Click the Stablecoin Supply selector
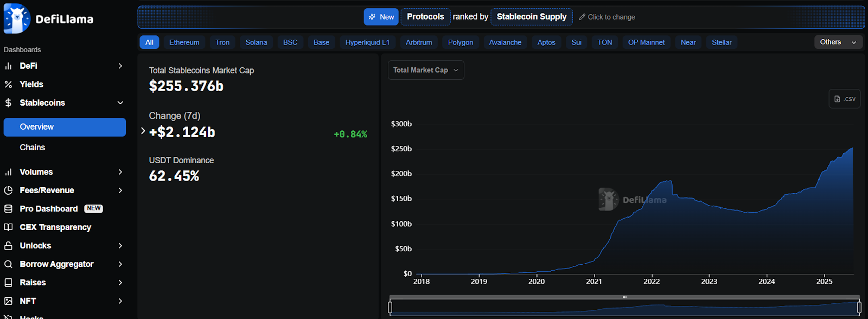This screenshot has width=868, height=319. 532,17
